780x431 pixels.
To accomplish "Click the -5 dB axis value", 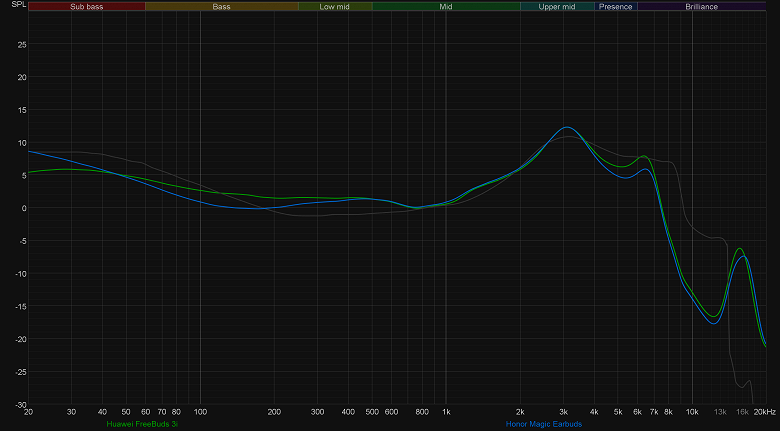I will (23, 241).
